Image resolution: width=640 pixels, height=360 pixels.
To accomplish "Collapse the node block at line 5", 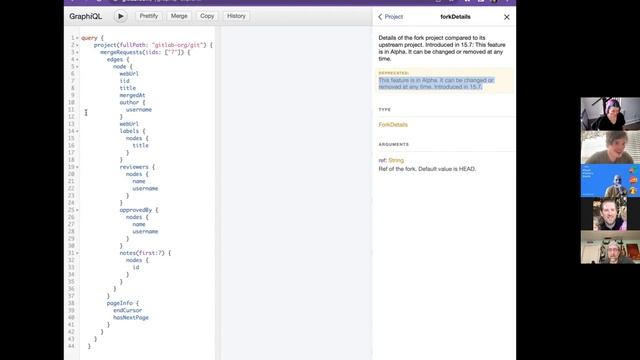I will (77, 67).
